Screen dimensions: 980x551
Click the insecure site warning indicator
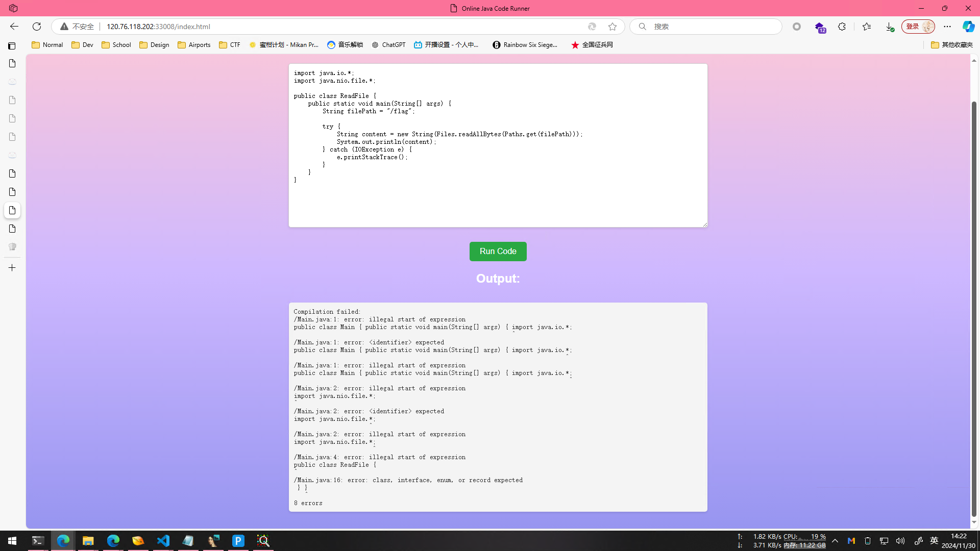[77, 27]
